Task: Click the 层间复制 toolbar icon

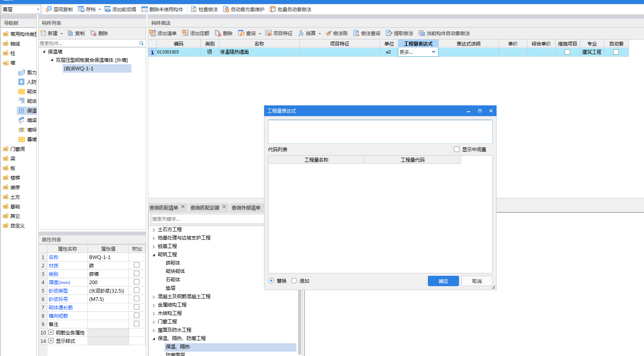Action: 49,9
